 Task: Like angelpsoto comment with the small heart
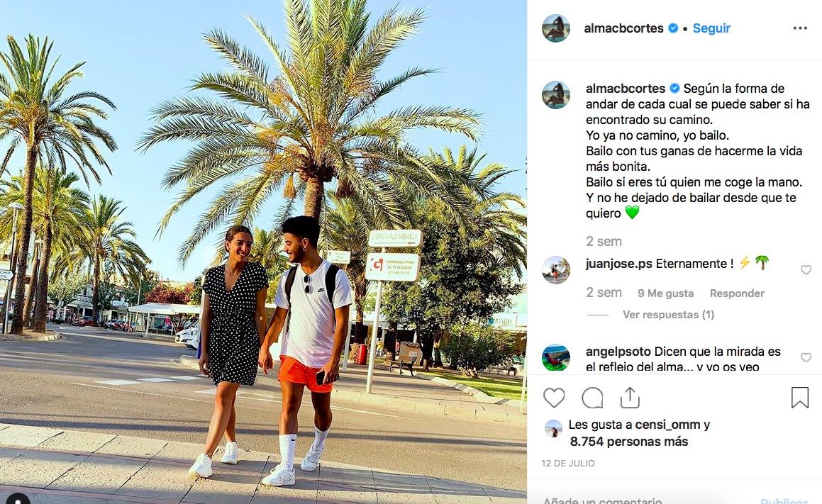806,357
